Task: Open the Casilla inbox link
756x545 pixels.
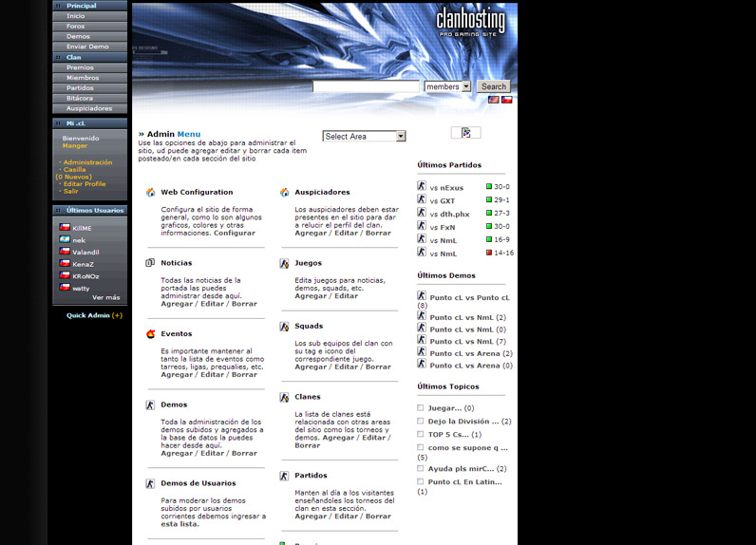Action: pyautogui.click(x=74, y=170)
